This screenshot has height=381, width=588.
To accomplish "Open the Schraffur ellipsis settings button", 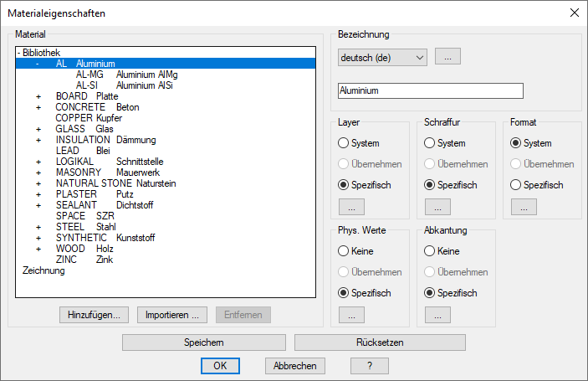I will (437, 207).
